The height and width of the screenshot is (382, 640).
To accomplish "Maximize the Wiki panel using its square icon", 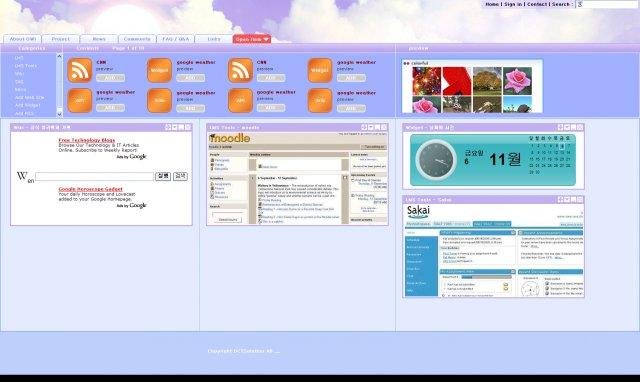I will pos(181,127).
